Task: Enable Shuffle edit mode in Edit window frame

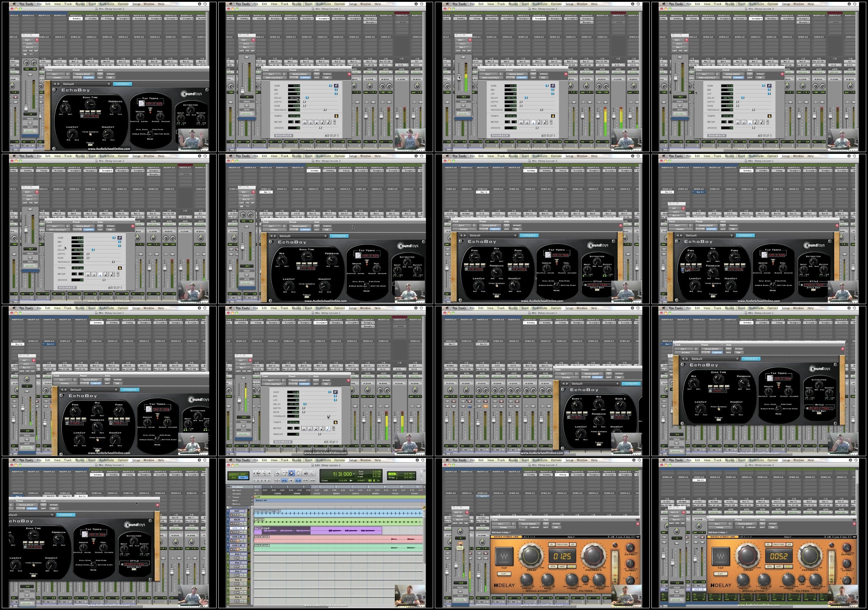Action: 234,475
